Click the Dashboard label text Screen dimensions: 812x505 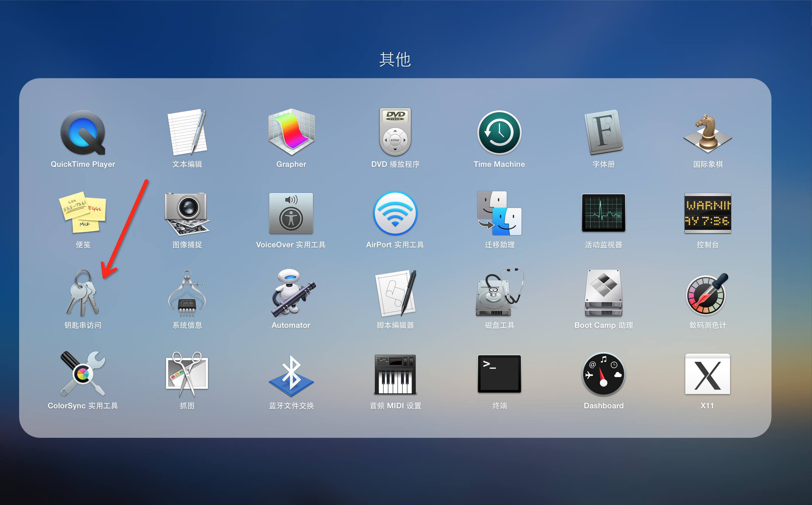pyautogui.click(x=604, y=405)
